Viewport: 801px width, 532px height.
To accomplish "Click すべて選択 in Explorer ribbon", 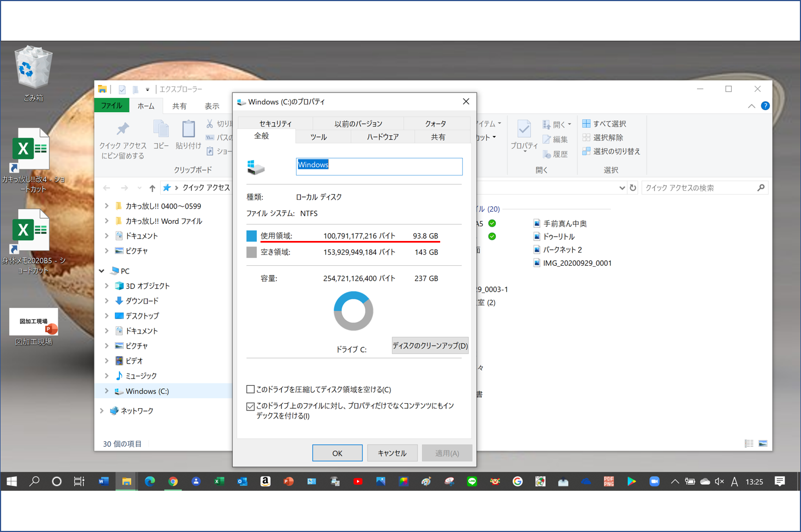I will 604,124.
